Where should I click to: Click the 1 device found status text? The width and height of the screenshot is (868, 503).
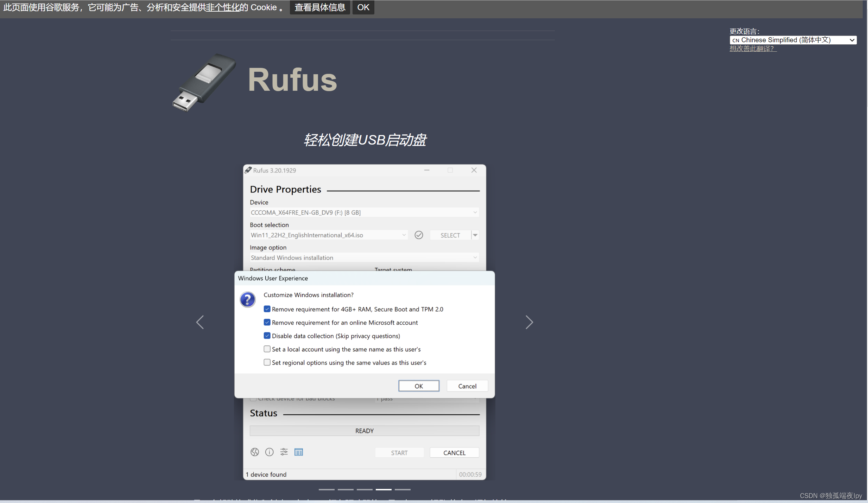tap(266, 474)
